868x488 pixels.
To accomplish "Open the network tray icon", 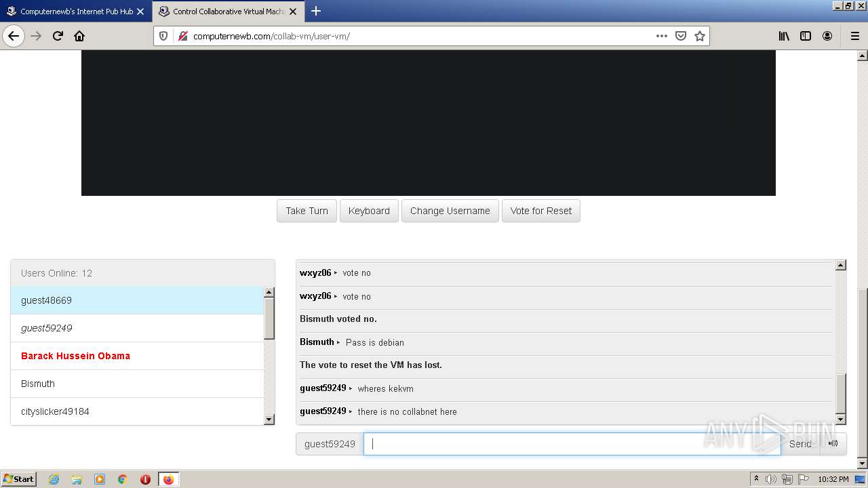I will point(787,479).
